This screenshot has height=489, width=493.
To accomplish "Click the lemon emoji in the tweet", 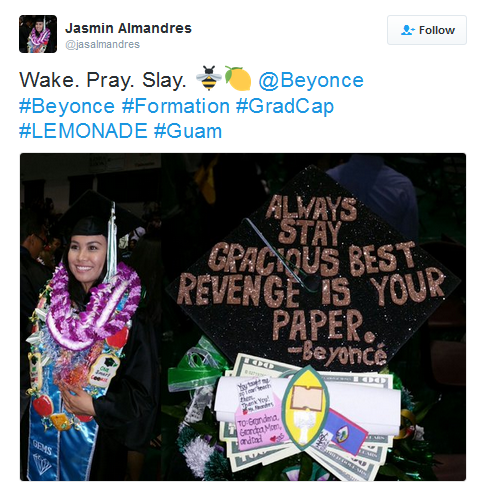I will pos(238,78).
